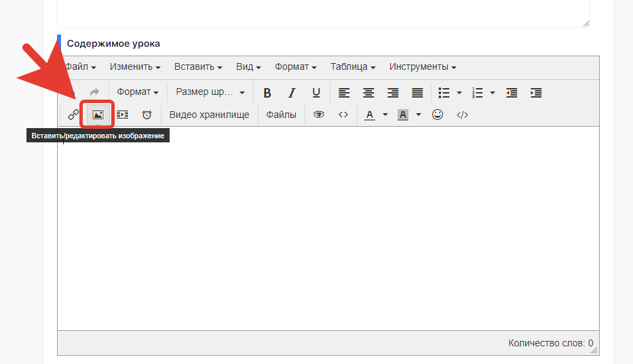Click the Количество слов: 0 counter

point(551,343)
